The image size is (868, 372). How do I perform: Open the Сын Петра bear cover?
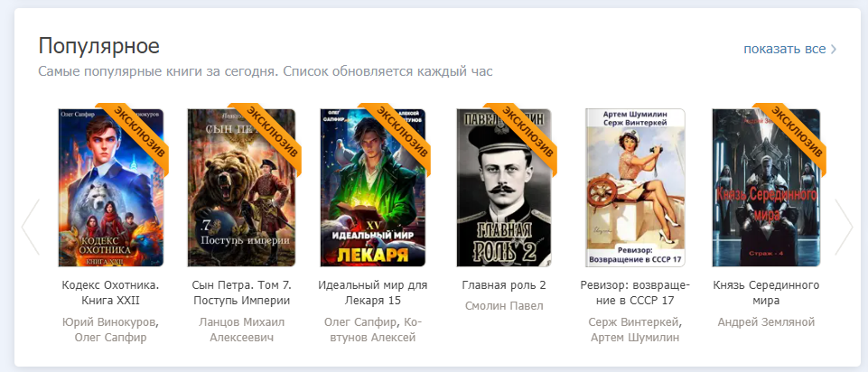[x=241, y=188]
